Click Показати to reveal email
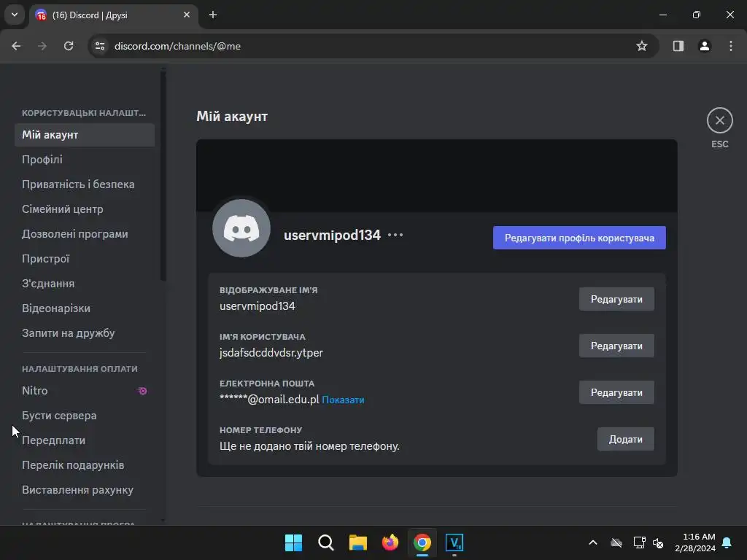Image resolution: width=747 pixels, height=560 pixels. pos(343,400)
